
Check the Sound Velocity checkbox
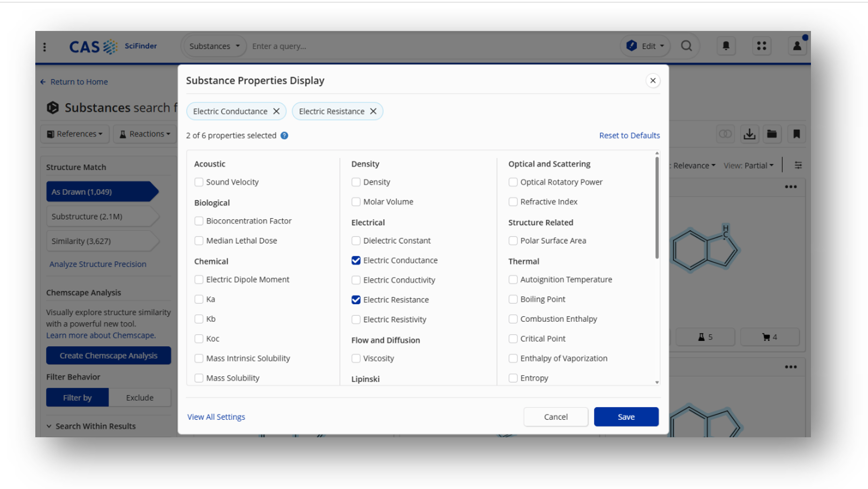pos(199,182)
